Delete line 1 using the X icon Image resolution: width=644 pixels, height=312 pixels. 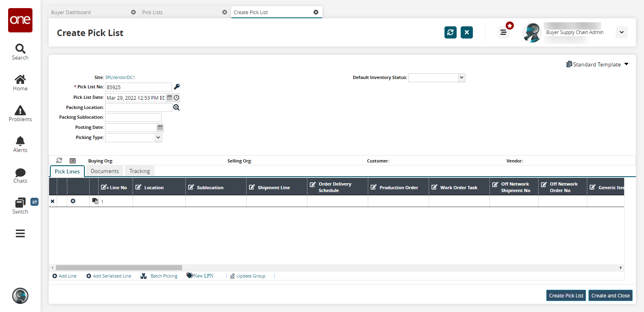point(52,201)
